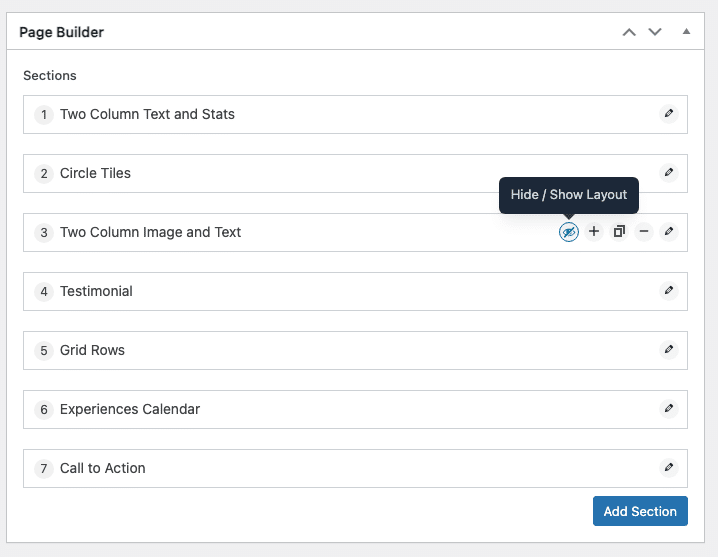Click the Add Section button

tap(640, 511)
